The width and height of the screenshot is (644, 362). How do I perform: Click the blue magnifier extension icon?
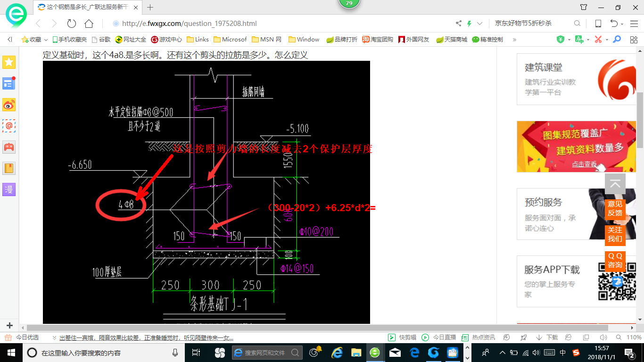coord(617,40)
